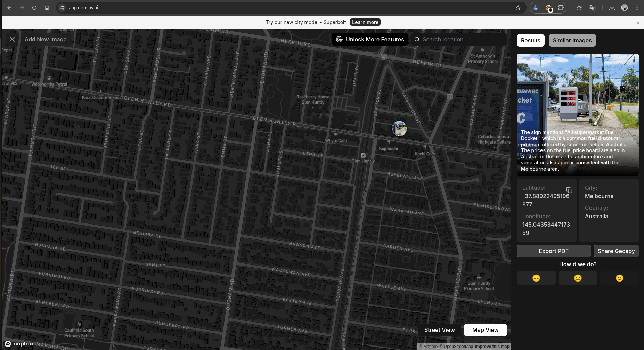Image resolution: width=644 pixels, height=350 pixels.
Task: Click the Kochi Cafe map label
Action: [x=425, y=154]
